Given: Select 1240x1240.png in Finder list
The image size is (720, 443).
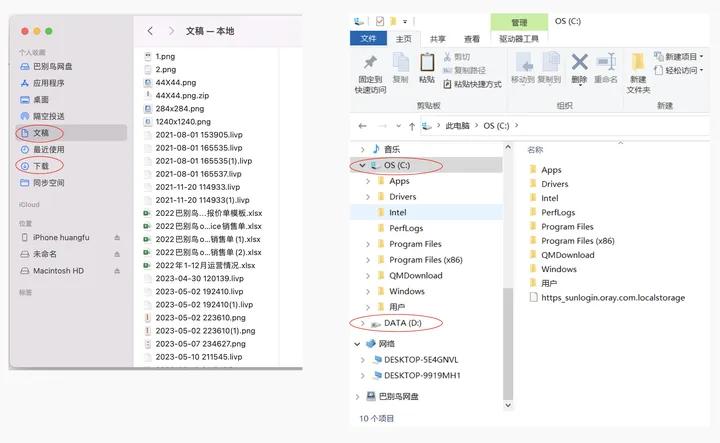Looking at the screenshot, I should [x=177, y=122].
